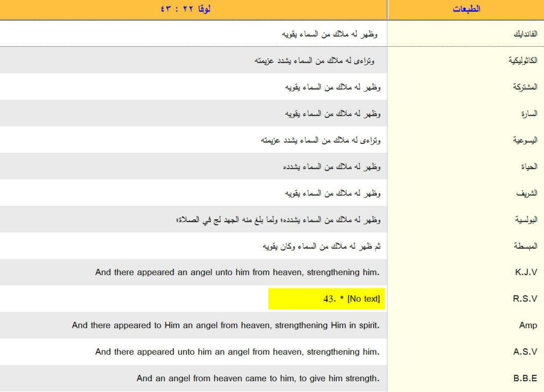This screenshot has height=392, width=544.
Task: Click the K.J.V version label
Action: point(526,272)
